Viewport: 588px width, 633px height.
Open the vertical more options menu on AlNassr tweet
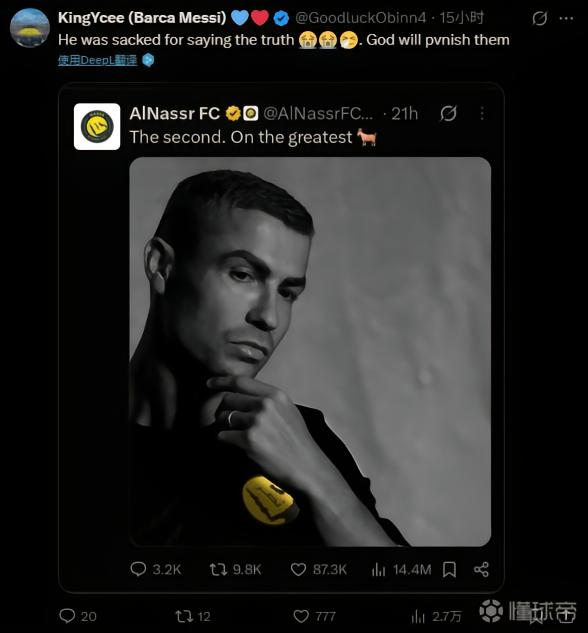[x=482, y=113]
